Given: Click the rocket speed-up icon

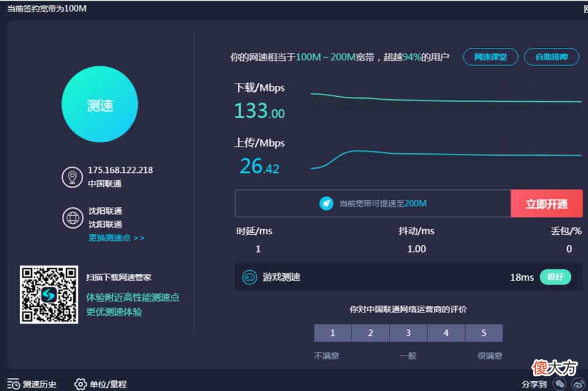Looking at the screenshot, I should pyautogui.click(x=326, y=203).
